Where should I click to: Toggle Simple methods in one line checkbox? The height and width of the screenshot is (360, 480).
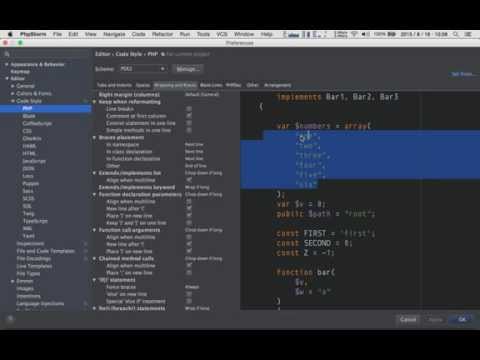(189, 130)
